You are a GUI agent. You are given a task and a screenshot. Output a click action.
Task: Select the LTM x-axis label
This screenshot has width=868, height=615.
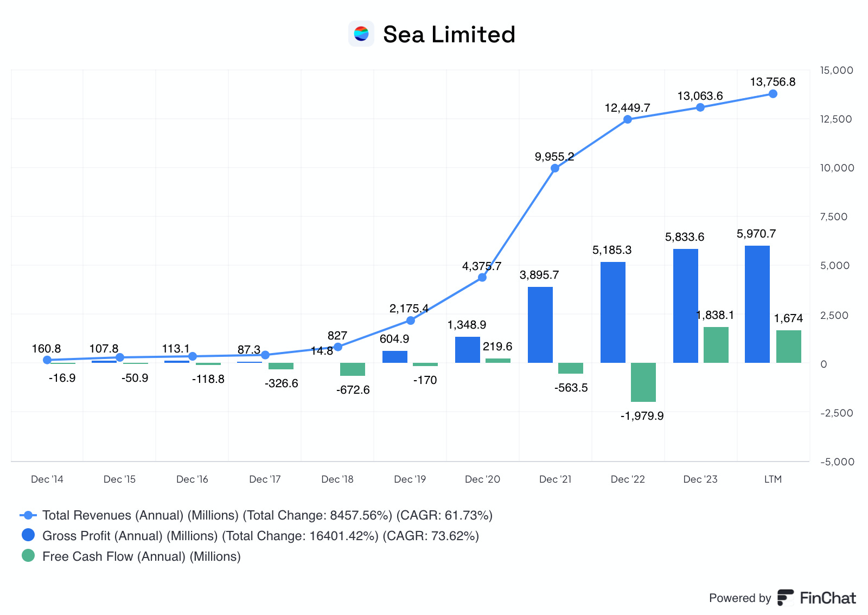[773, 479]
